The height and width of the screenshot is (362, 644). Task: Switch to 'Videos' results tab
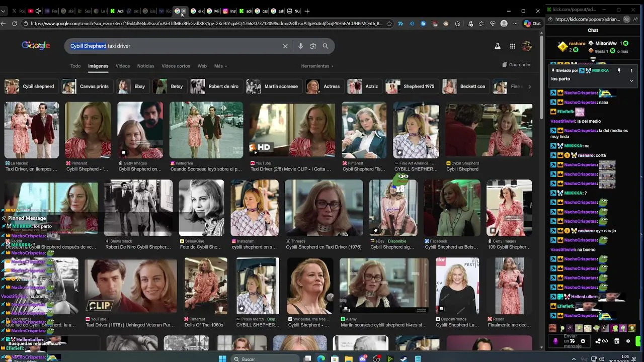point(123,66)
